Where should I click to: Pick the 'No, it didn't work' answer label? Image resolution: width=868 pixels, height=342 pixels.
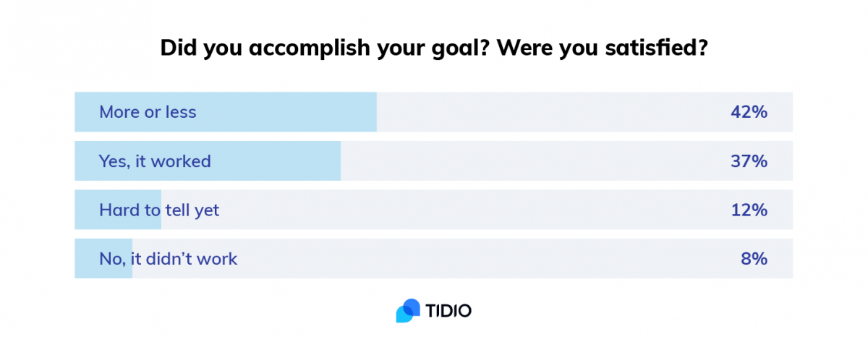[168, 258]
